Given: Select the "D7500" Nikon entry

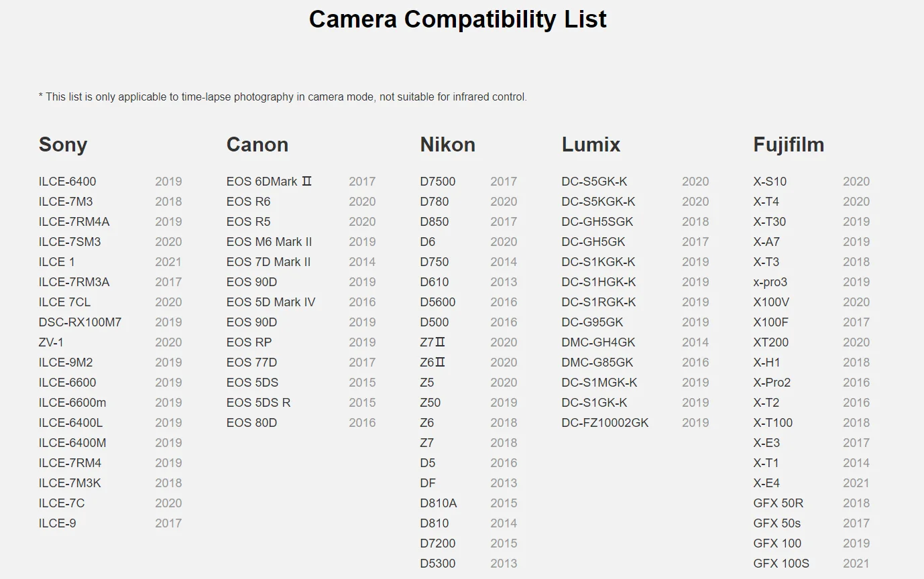Looking at the screenshot, I should coord(438,182).
